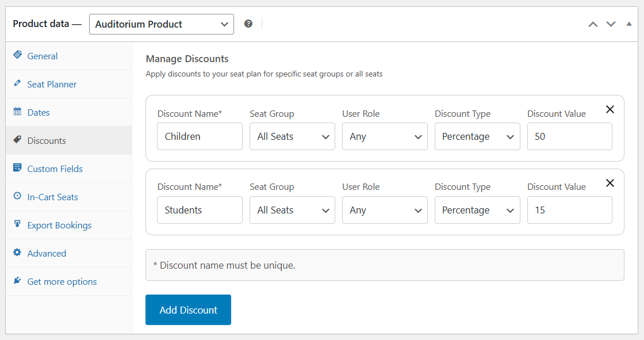Viewport: 644px width, 340px height.
Task: Click the move panel down arrow
Action: coord(611,24)
